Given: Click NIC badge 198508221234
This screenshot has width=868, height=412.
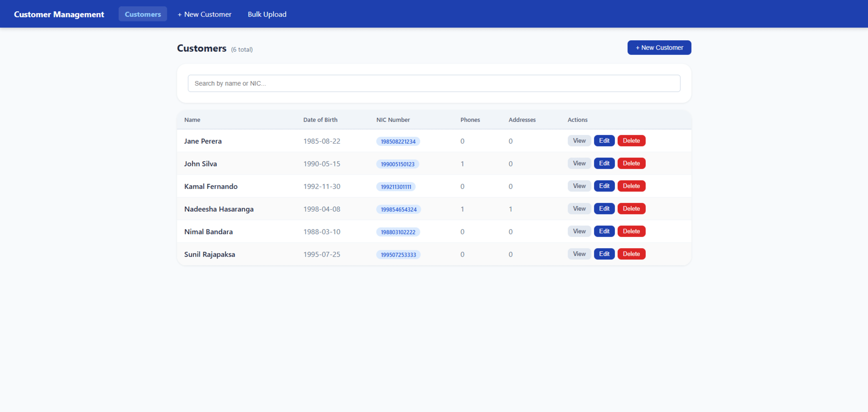Looking at the screenshot, I should 398,141.
